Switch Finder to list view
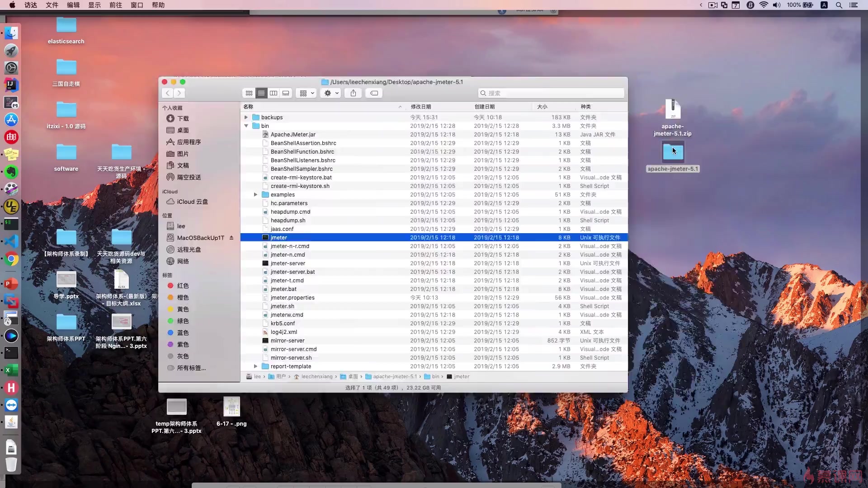The height and width of the screenshot is (488, 868). (261, 93)
